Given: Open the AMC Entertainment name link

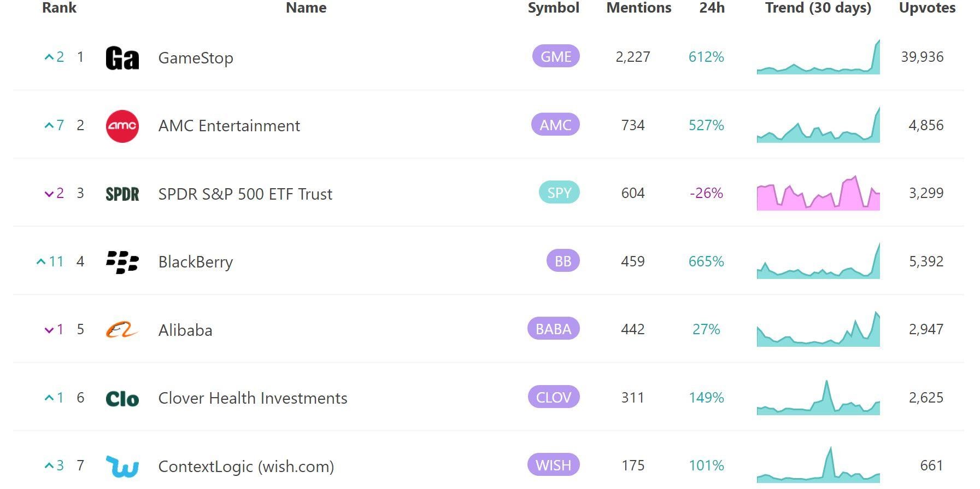Looking at the screenshot, I should coord(229,126).
